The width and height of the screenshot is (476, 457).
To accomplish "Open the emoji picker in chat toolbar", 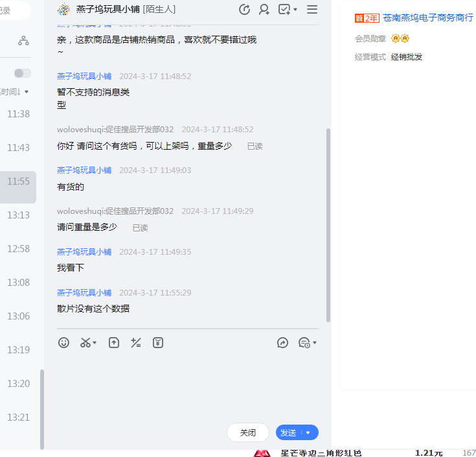I will (x=63, y=343).
